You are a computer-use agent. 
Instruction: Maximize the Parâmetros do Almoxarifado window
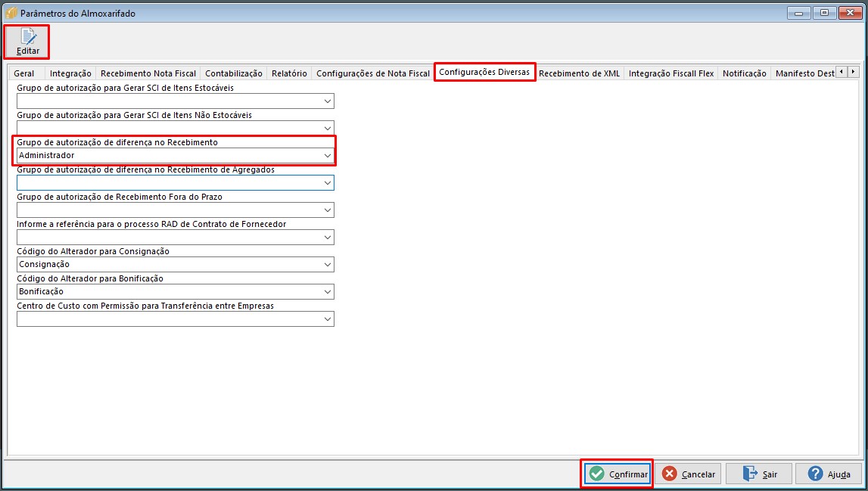pyautogui.click(x=824, y=13)
